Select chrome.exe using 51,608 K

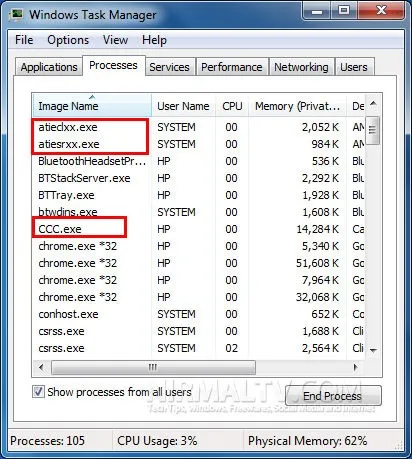point(198,263)
